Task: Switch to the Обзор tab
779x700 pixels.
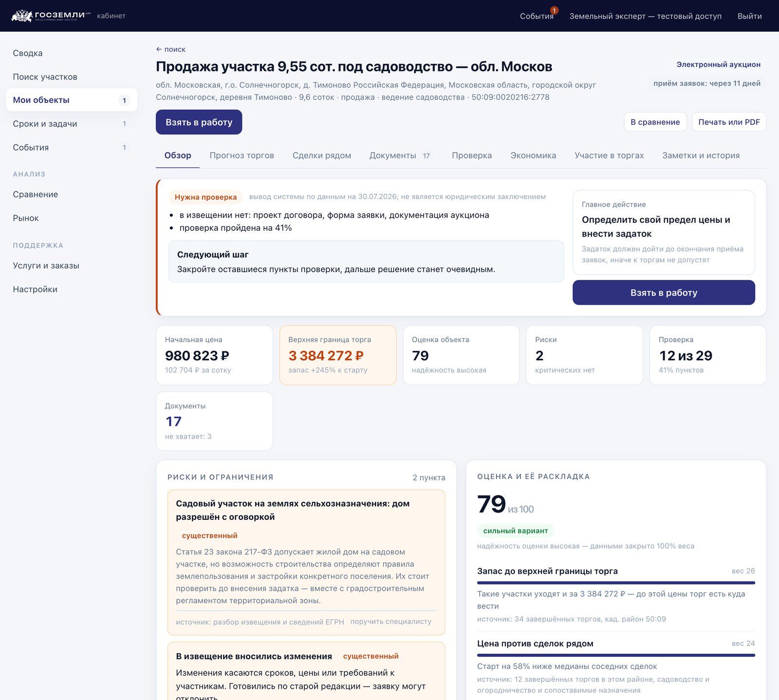Action: [178, 155]
